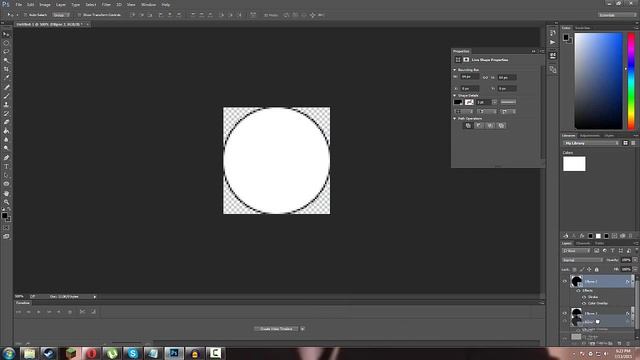Viewport: 640px width, 360px height.
Task: Open stroke line type dropdown in Properties
Action: [x=508, y=102]
